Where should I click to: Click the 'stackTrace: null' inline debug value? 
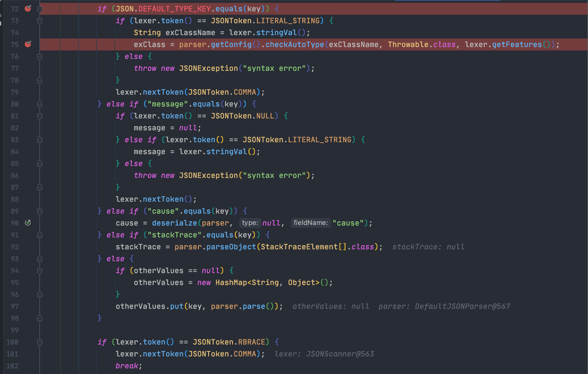(x=428, y=247)
